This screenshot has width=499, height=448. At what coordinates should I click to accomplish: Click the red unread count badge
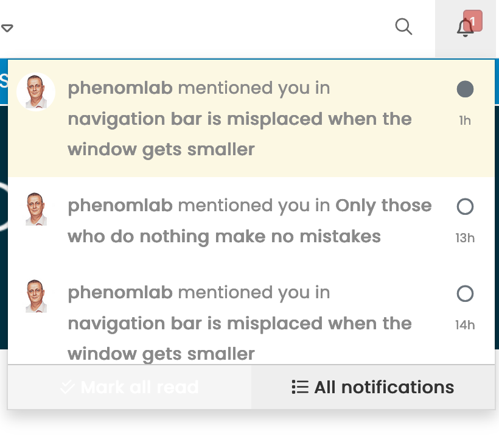coord(473,21)
